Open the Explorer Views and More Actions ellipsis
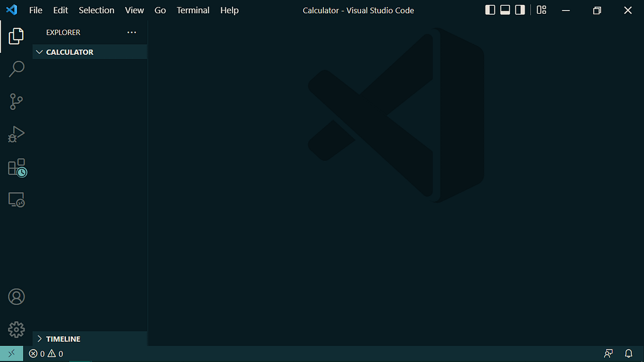644x362 pixels. 131,32
